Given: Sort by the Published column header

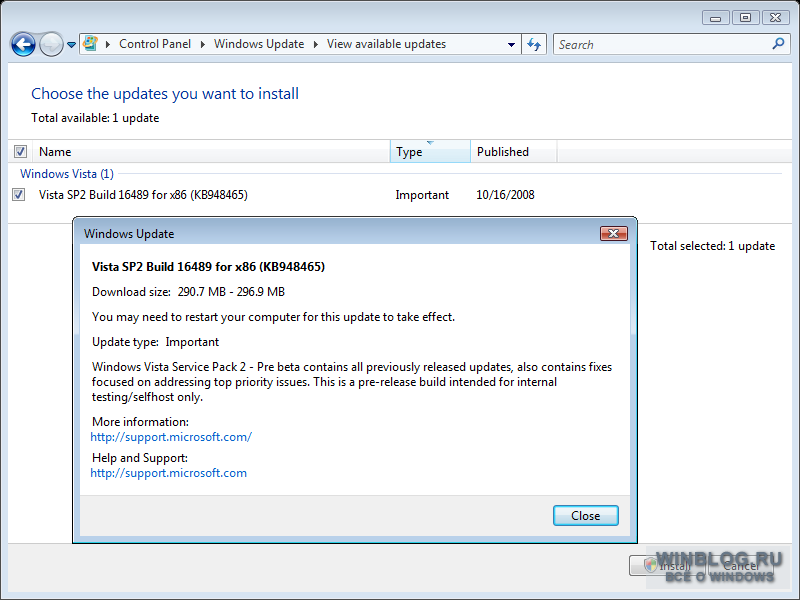Looking at the screenshot, I should tap(513, 152).
